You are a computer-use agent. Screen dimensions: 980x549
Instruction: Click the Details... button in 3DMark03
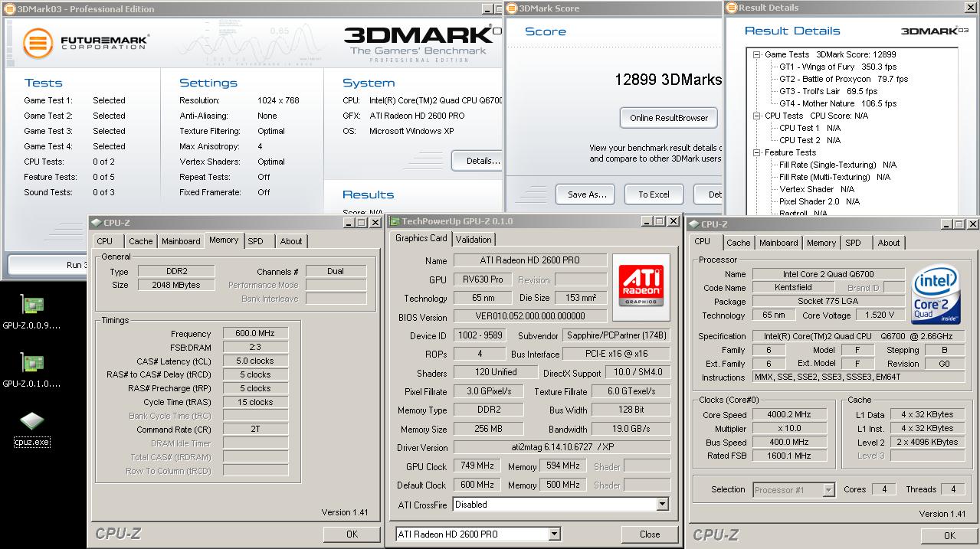pyautogui.click(x=477, y=161)
